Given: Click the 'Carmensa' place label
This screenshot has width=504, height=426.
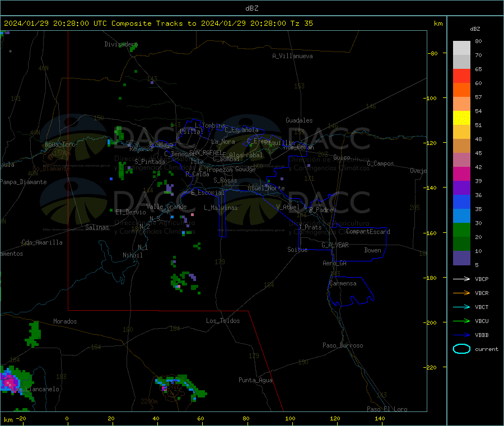Looking at the screenshot, I should 343,284.
